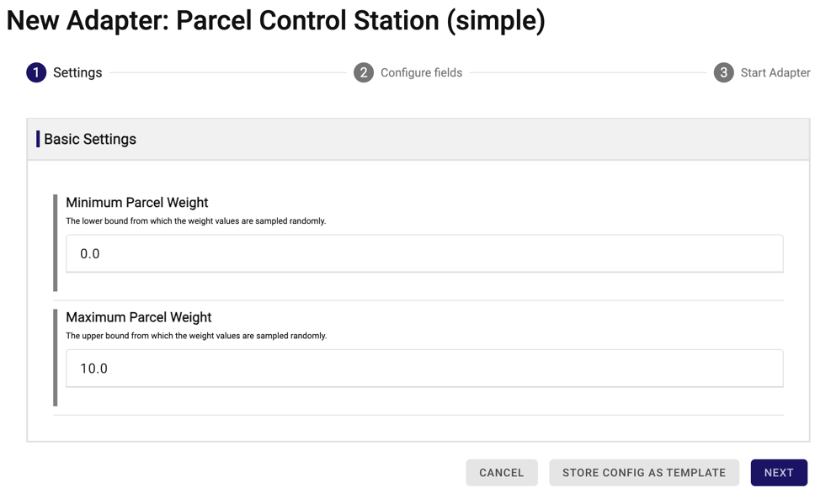
Task: Jump to the Start Adapter step
Action: click(x=775, y=72)
